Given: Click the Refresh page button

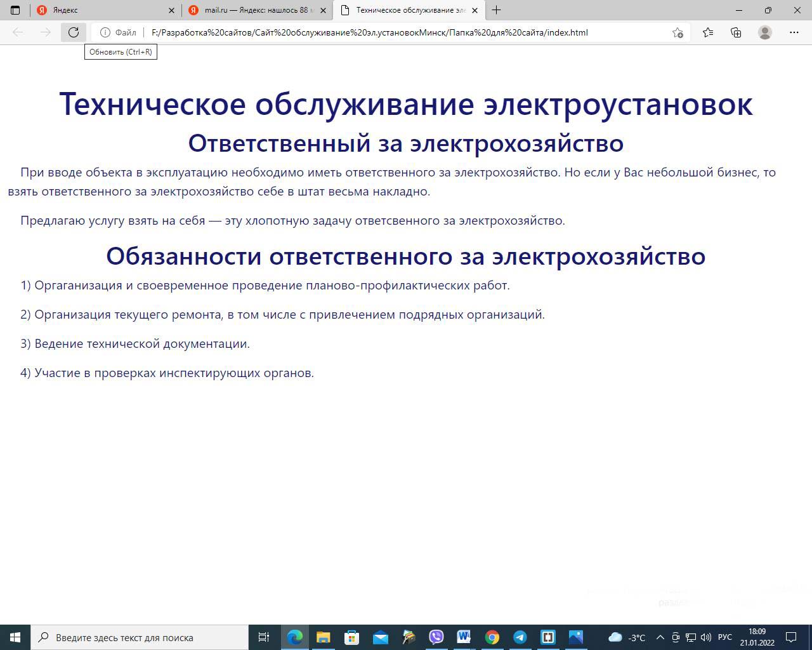Looking at the screenshot, I should (74, 32).
